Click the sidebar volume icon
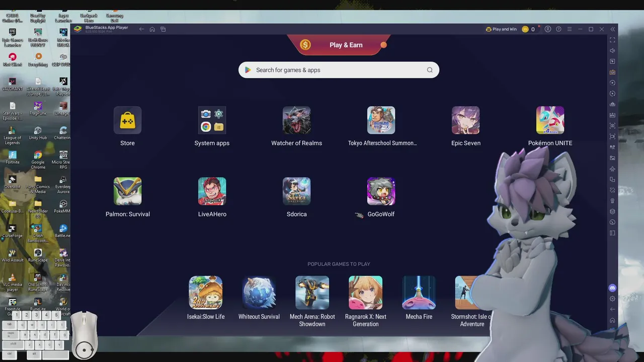The width and height of the screenshot is (644, 362). (x=612, y=50)
